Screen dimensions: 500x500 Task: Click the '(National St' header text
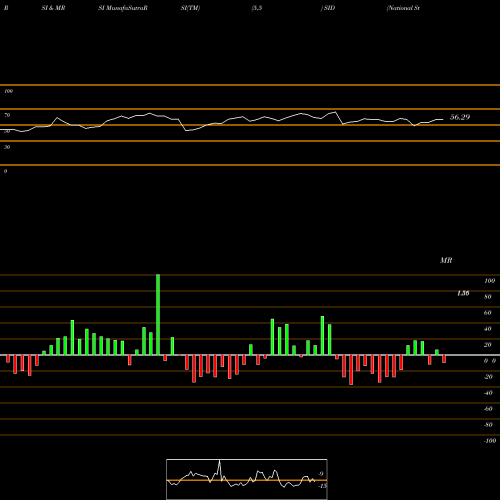(403, 8)
